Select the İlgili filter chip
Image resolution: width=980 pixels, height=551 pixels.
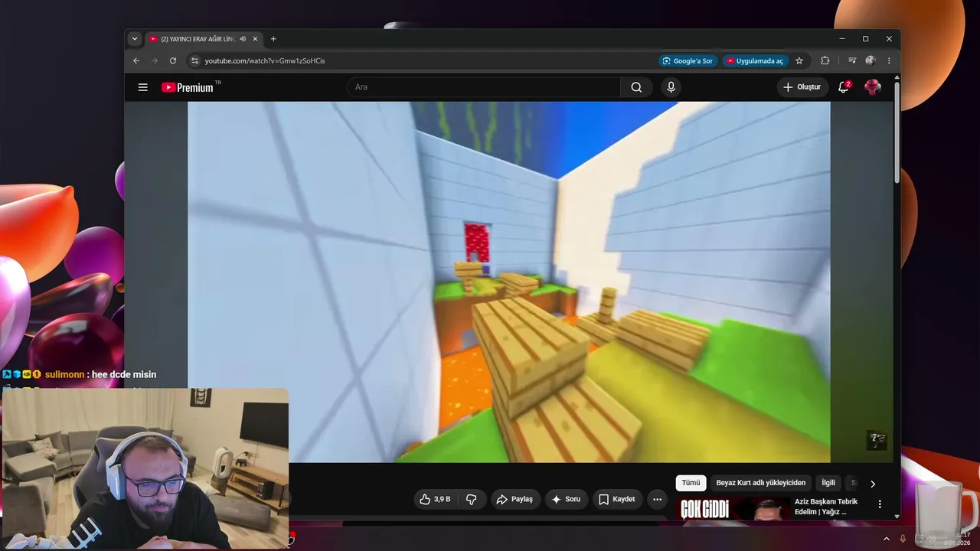(x=828, y=483)
